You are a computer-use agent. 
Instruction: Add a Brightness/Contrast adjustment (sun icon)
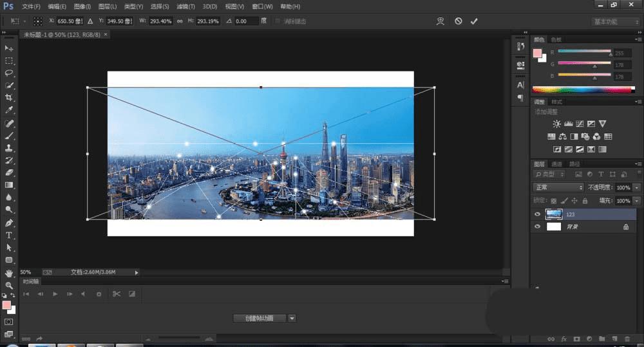[x=557, y=124]
